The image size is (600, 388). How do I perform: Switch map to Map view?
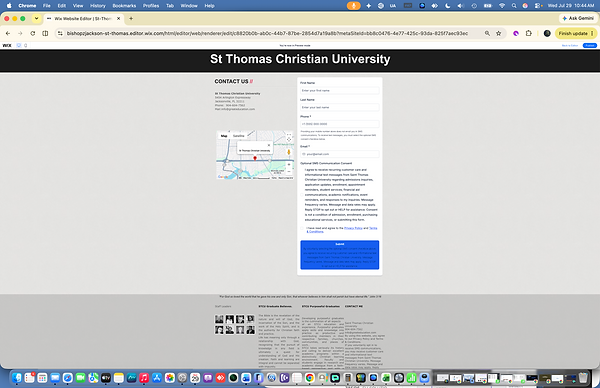click(x=224, y=136)
